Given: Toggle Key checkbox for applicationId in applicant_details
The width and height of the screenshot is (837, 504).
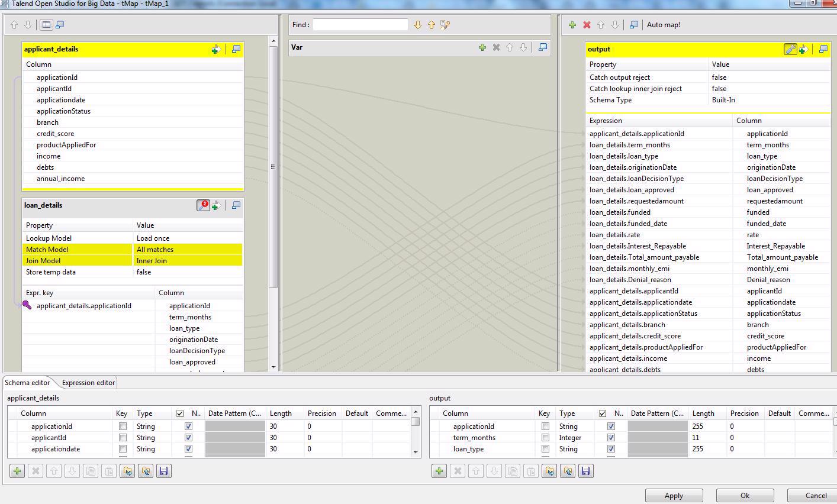Looking at the screenshot, I should (123, 426).
